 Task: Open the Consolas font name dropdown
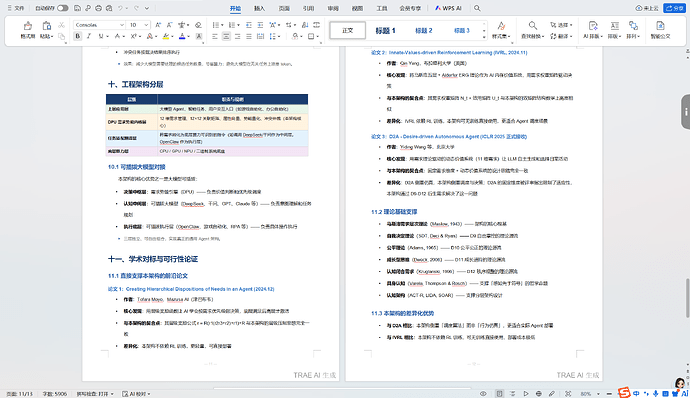[x=122, y=25]
